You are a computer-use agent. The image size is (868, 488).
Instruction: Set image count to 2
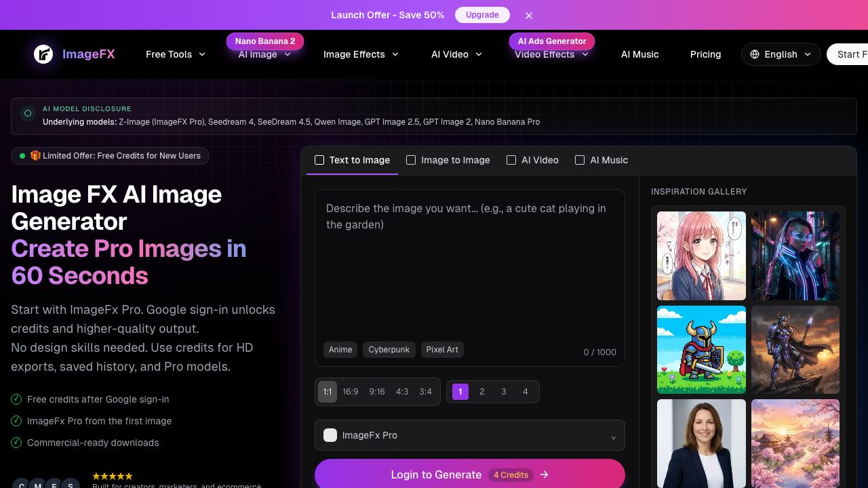482,391
